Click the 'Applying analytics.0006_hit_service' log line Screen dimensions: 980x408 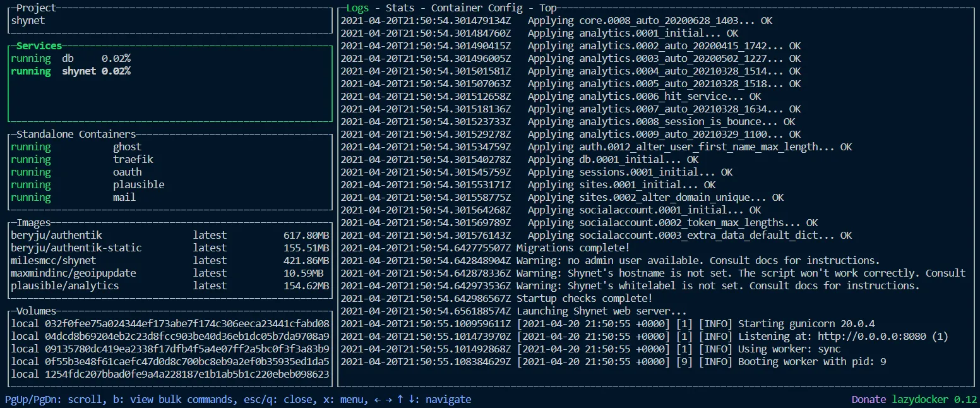[x=551, y=96]
